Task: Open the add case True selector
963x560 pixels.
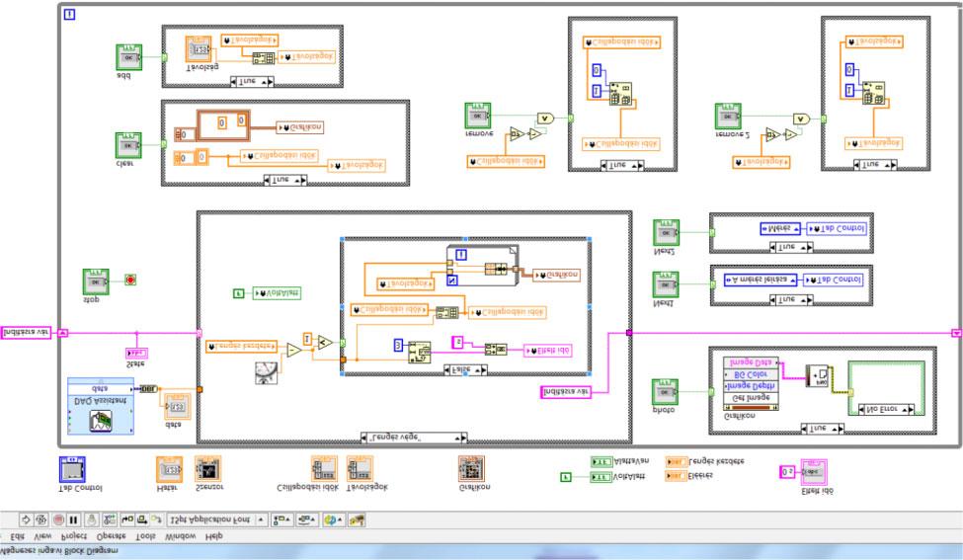Action: click(x=253, y=81)
